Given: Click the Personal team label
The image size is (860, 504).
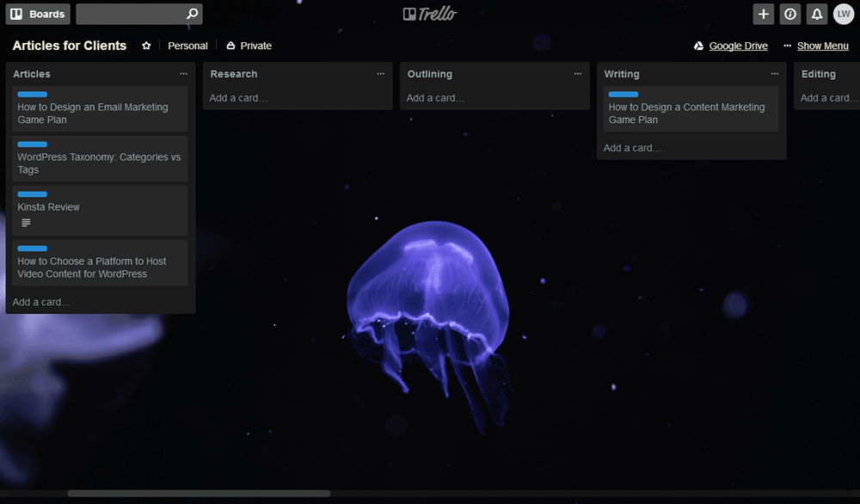Looking at the screenshot, I should pos(187,46).
